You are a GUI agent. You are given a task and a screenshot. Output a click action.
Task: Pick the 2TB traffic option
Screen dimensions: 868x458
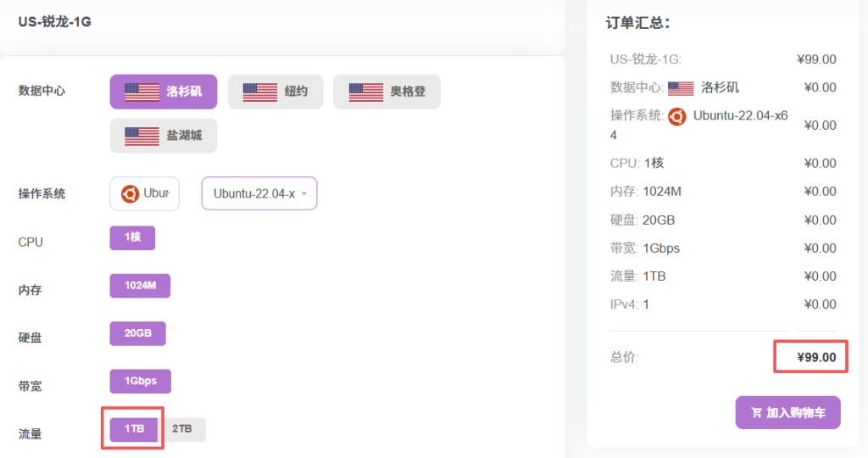(x=182, y=429)
